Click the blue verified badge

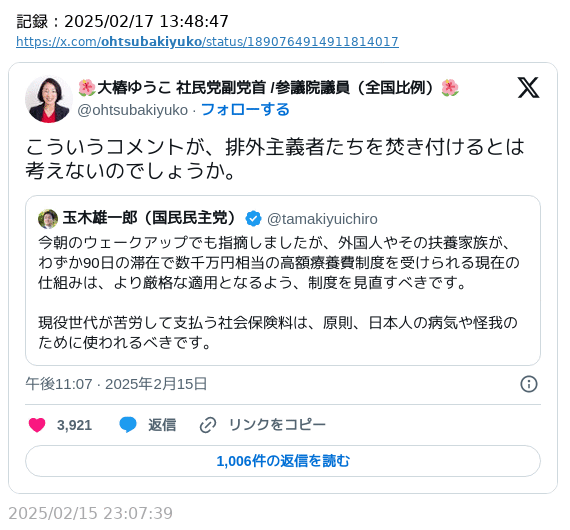pyautogui.click(x=253, y=218)
